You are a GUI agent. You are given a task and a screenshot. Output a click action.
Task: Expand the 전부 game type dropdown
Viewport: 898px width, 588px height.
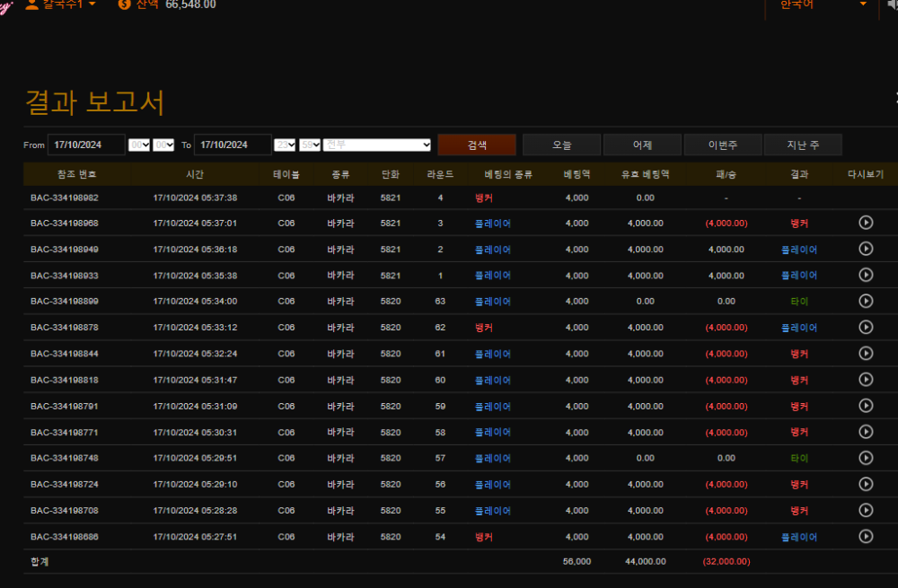(x=378, y=145)
